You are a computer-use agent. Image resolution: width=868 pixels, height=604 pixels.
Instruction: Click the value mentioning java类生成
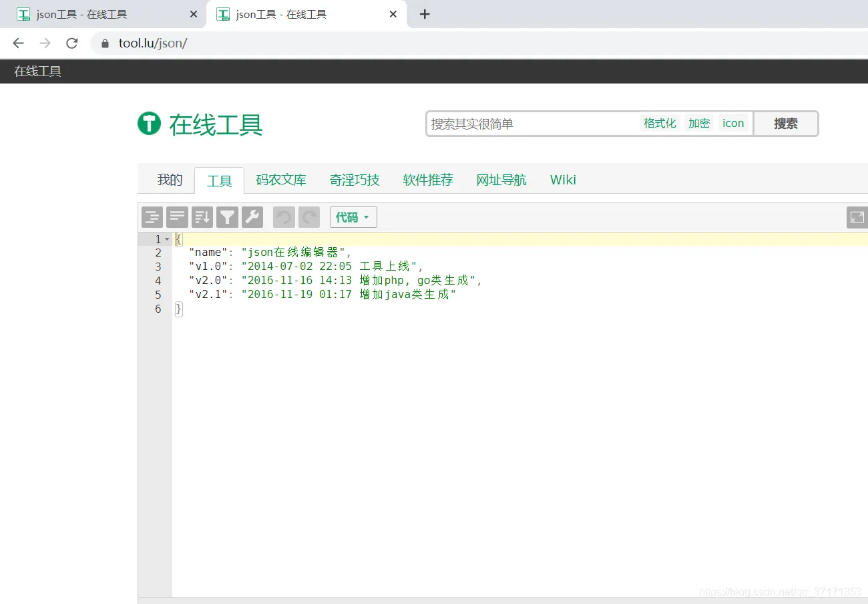pyautogui.click(x=349, y=295)
